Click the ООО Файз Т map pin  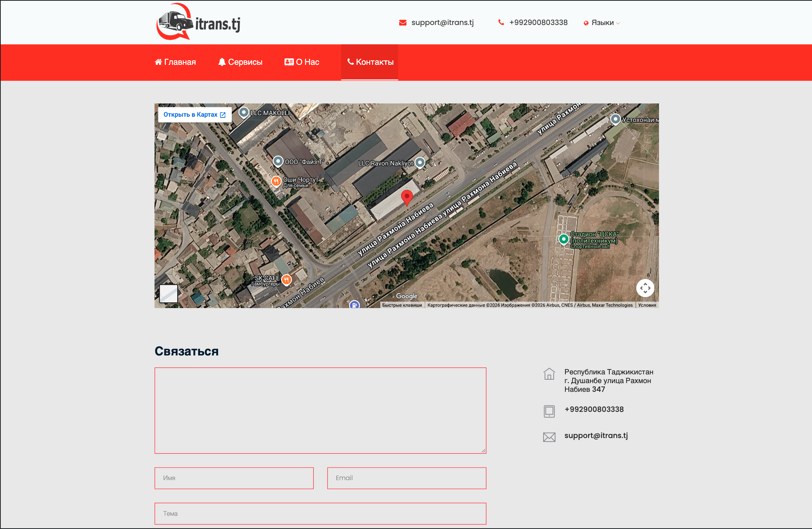click(278, 161)
